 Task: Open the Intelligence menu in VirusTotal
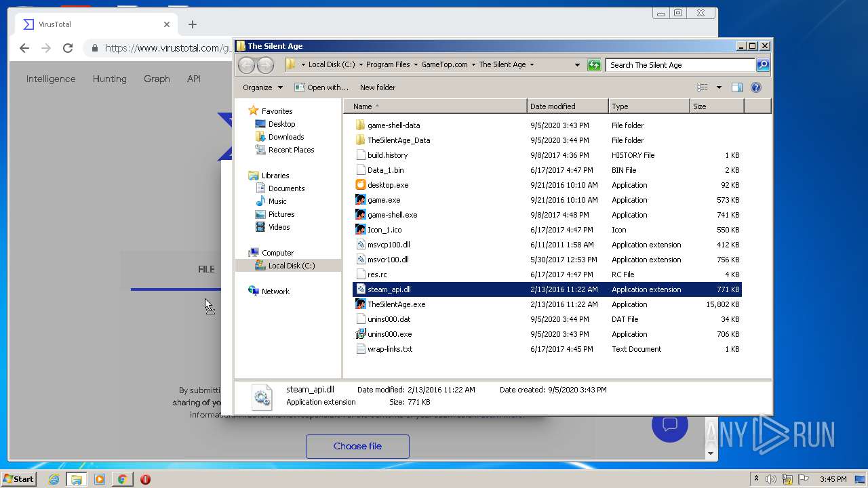coord(51,79)
